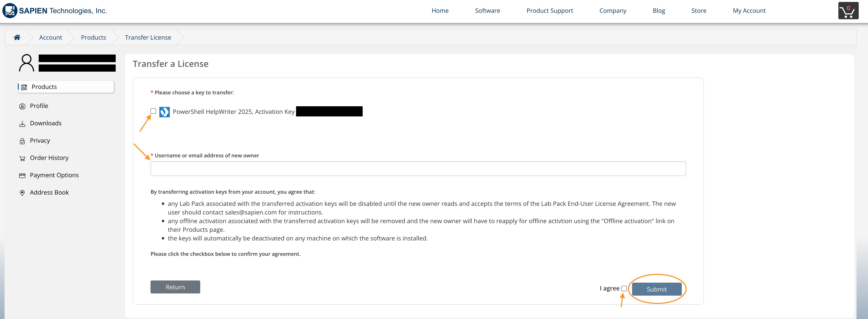
Task: Click the user avatar icon
Action: (26, 63)
